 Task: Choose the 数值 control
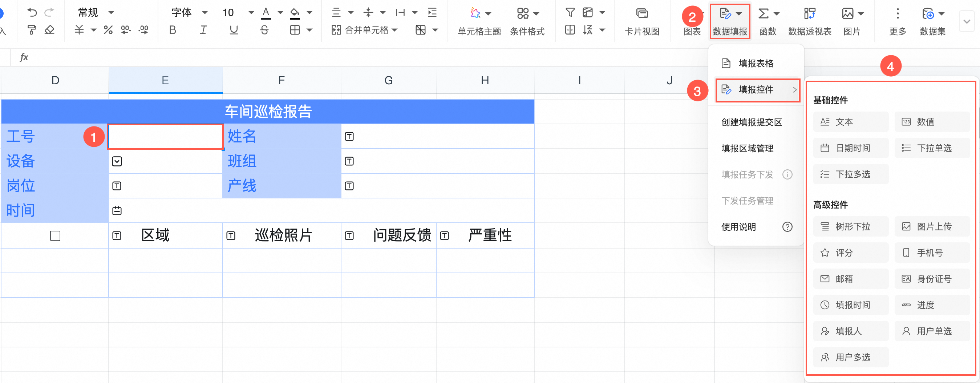(x=932, y=122)
